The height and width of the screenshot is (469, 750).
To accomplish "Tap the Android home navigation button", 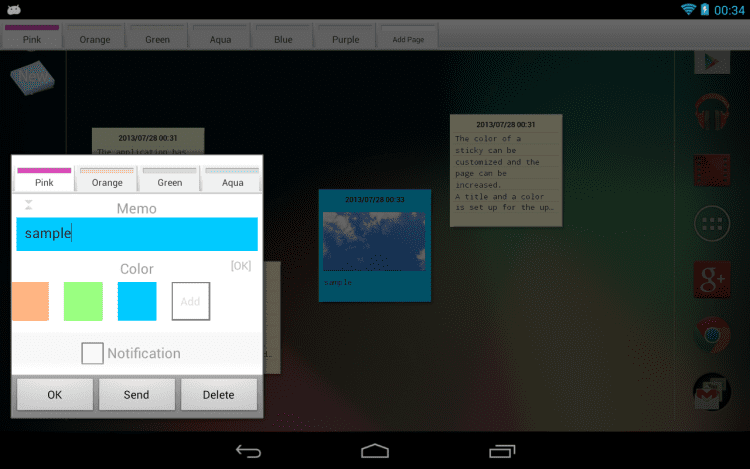I will (375, 451).
